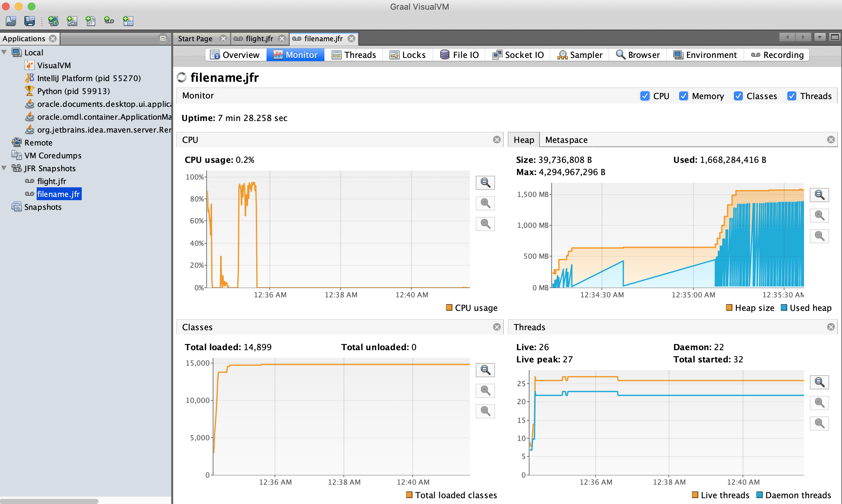This screenshot has width=842, height=504.
Task: Click the Used heap blue legend swatch
Action: click(x=784, y=308)
